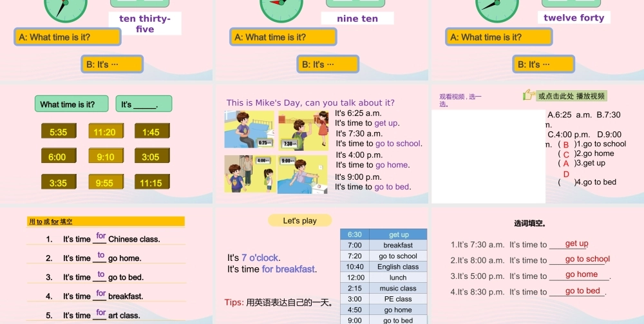Select the 9:55 time tile
This screenshot has height=324, width=644.
106,182
